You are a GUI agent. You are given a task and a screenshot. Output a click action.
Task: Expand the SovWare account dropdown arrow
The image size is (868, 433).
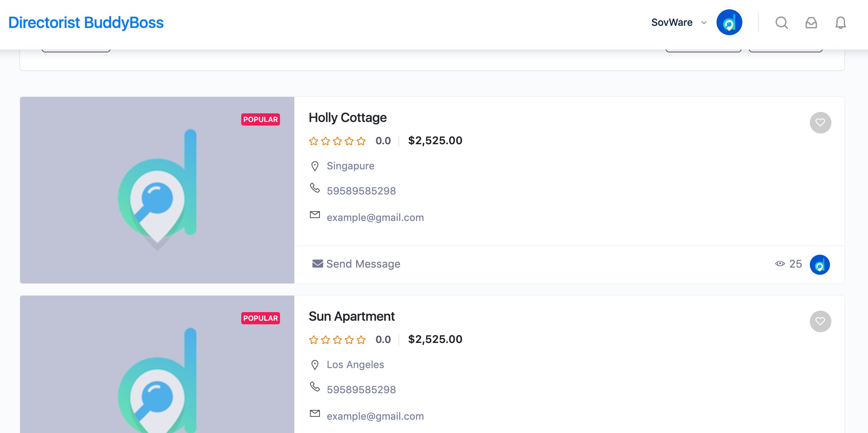pos(704,23)
